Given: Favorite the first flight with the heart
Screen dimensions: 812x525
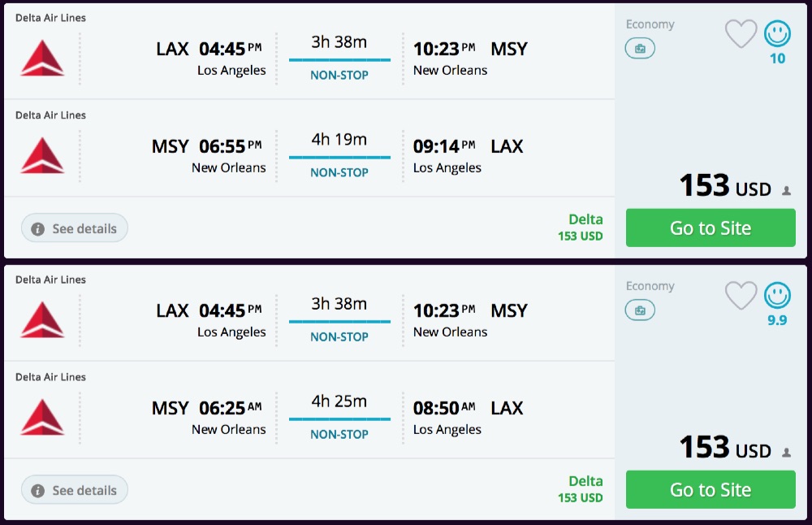Looking at the screenshot, I should point(741,34).
